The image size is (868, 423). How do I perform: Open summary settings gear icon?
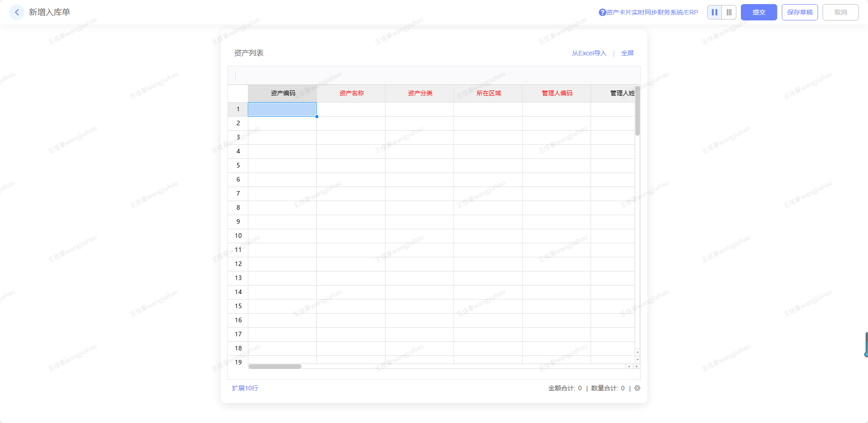pyautogui.click(x=637, y=388)
